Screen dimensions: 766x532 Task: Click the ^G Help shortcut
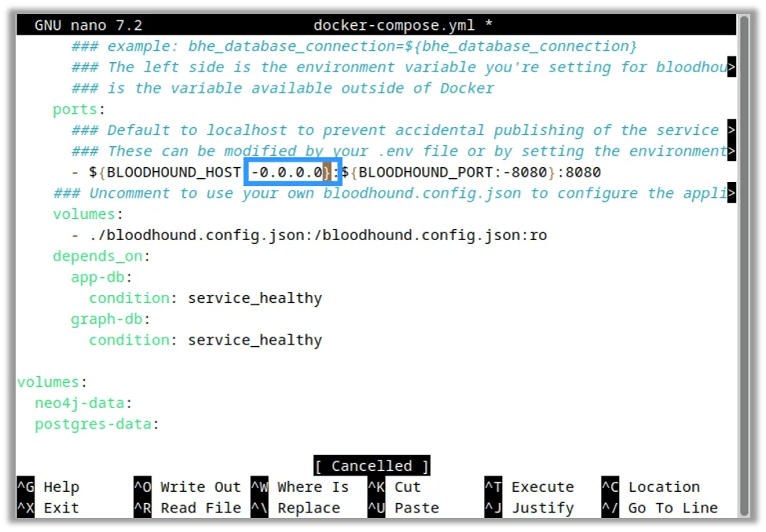(x=48, y=487)
